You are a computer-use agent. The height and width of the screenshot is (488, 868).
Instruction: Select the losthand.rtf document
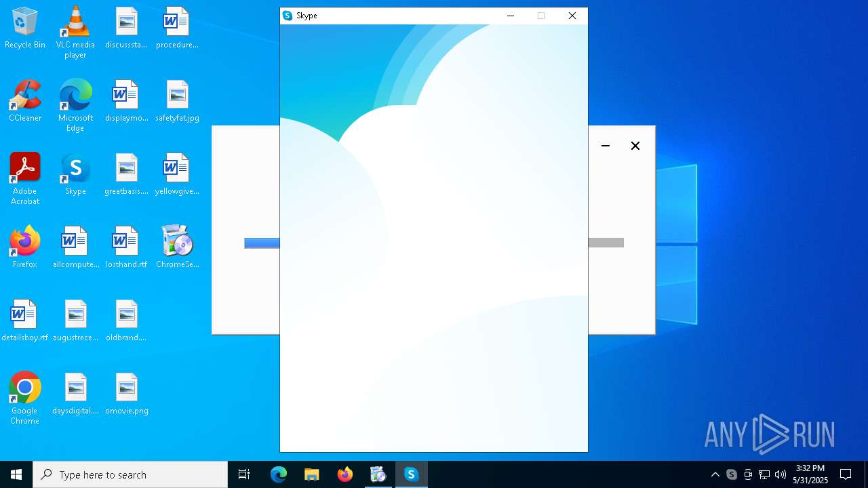click(x=126, y=248)
